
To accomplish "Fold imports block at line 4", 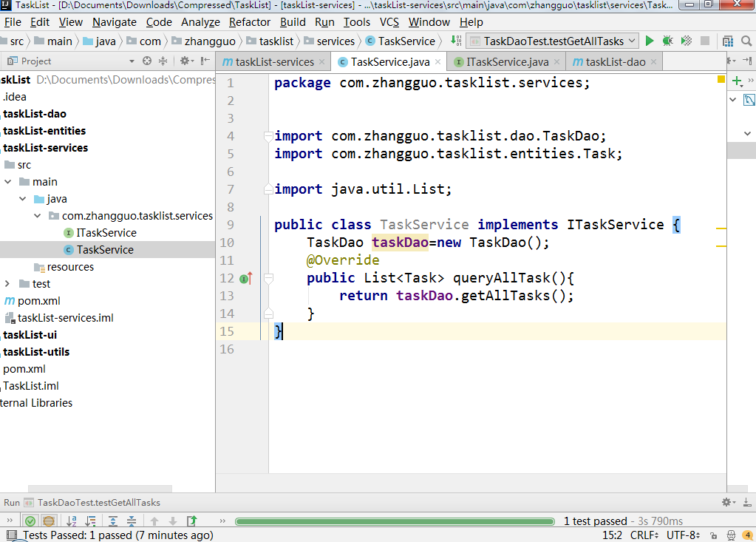I will click(268, 137).
